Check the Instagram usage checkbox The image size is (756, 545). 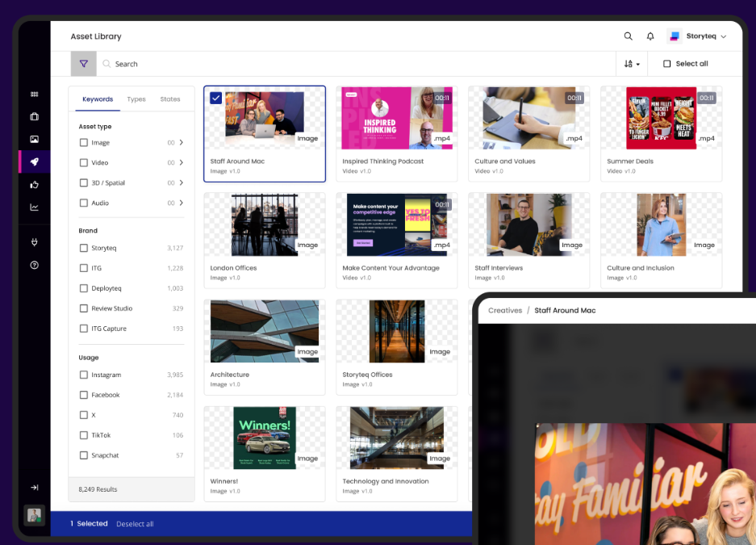(83, 375)
